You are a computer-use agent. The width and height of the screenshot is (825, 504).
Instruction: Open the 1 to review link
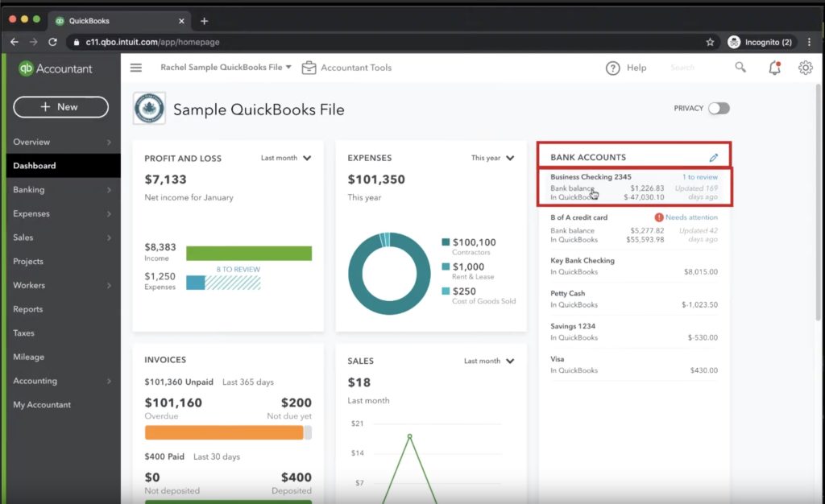pos(700,177)
